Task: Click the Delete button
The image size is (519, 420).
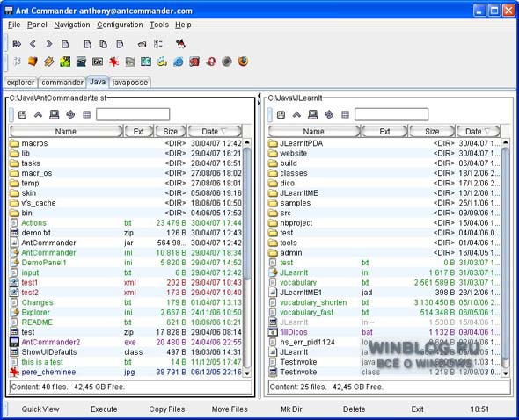Action: 354,409
